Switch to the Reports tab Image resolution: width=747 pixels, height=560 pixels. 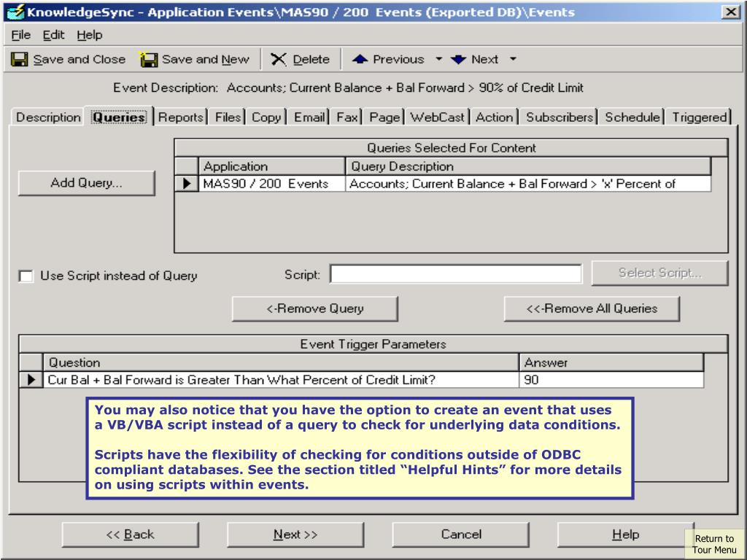pyautogui.click(x=181, y=117)
